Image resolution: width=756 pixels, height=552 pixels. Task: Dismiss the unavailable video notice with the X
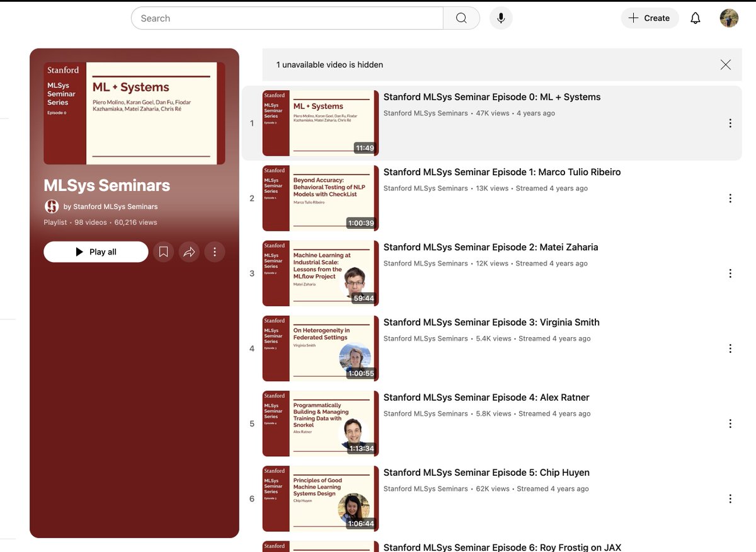point(725,64)
